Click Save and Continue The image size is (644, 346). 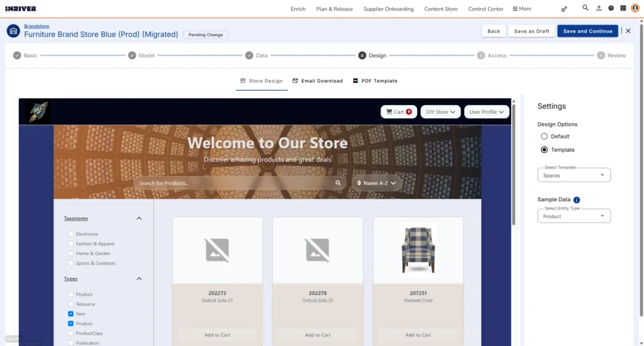[x=588, y=31]
